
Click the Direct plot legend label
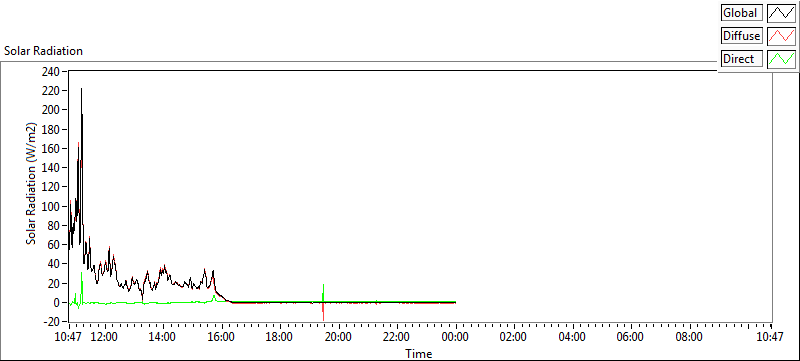[x=741, y=59]
